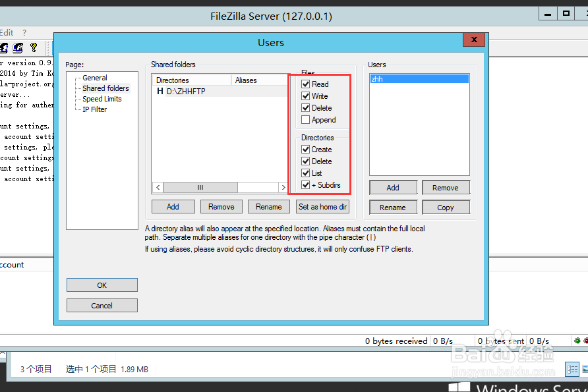
Task: Open the Speed Limits page
Action: coord(102,99)
